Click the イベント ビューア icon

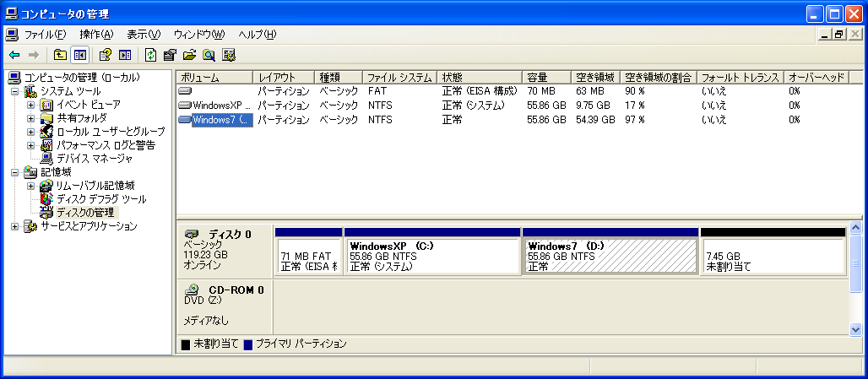47,105
